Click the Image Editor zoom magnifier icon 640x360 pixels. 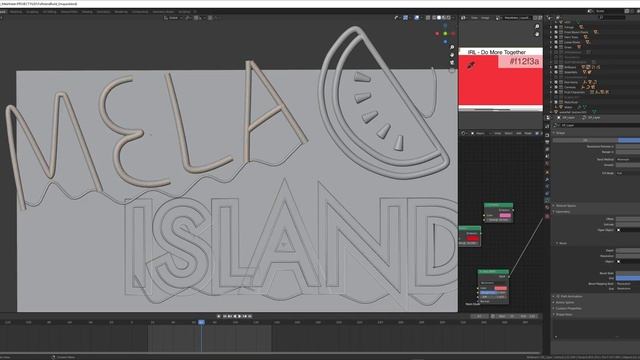coord(537,27)
